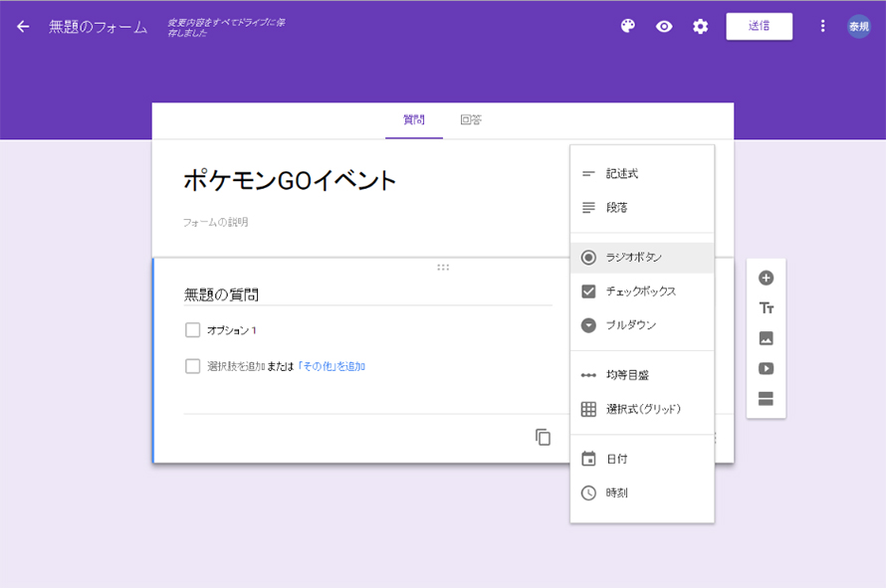Click the フォームの説明 description field
The width and height of the screenshot is (886, 588).
(215, 222)
